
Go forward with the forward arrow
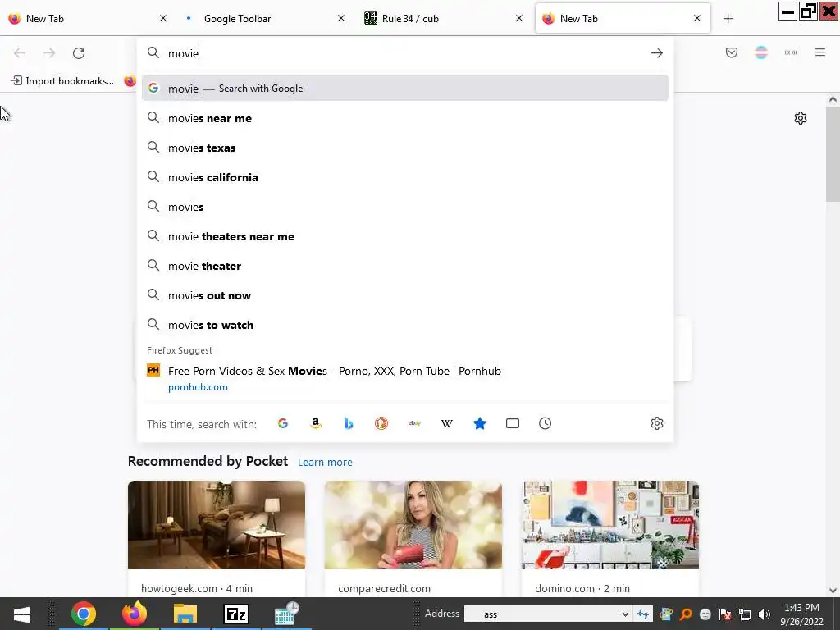pos(49,53)
